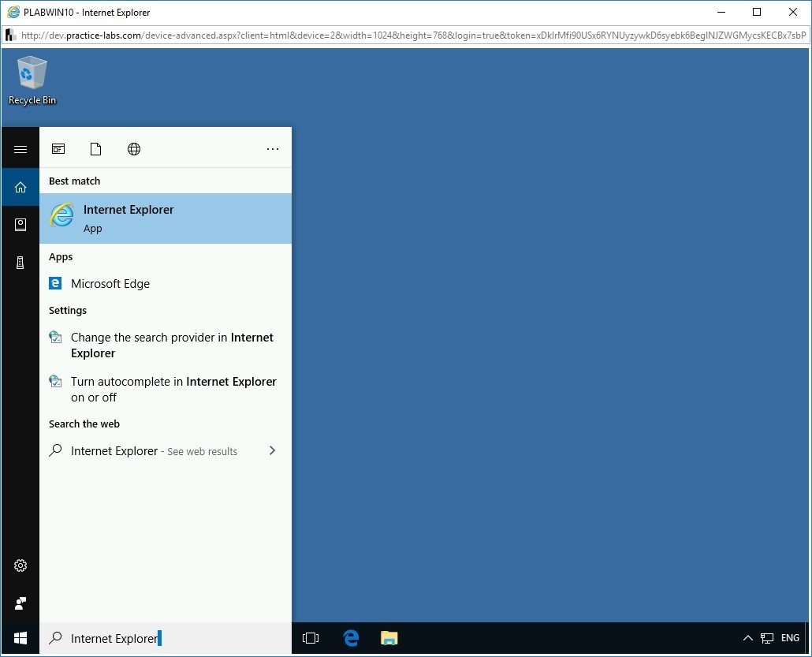812x657 pixels.
Task: Select ENG language indicator on taskbar
Action: pos(789,638)
